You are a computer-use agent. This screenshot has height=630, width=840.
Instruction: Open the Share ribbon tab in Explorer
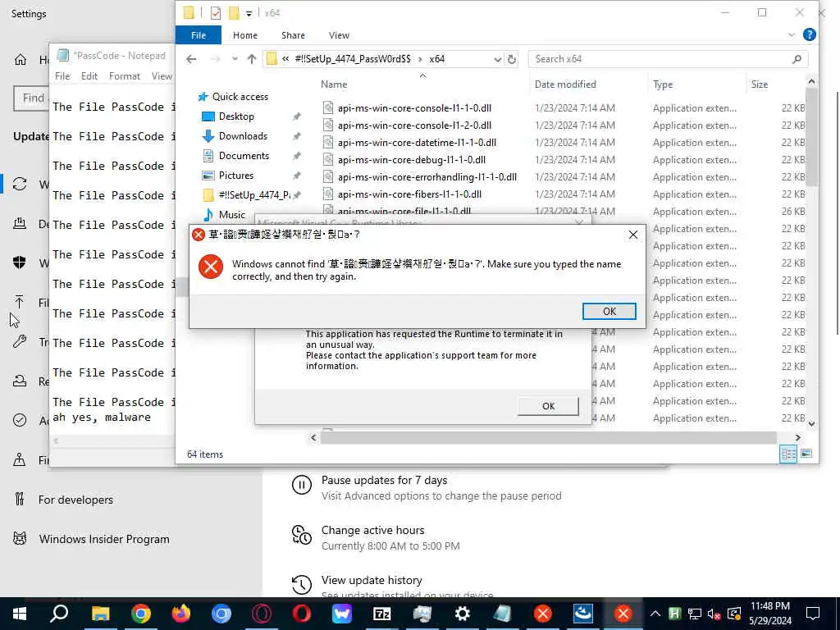[x=293, y=35]
